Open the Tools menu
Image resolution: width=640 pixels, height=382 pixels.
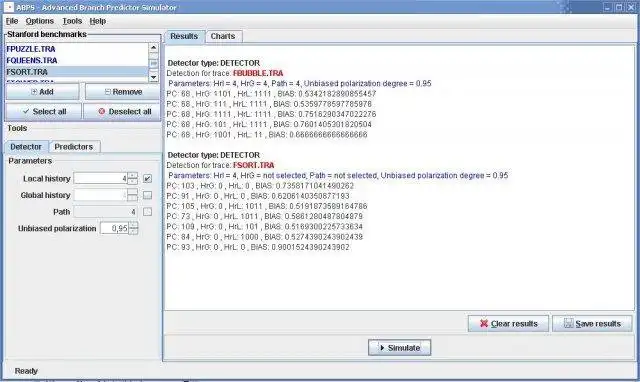click(x=72, y=21)
